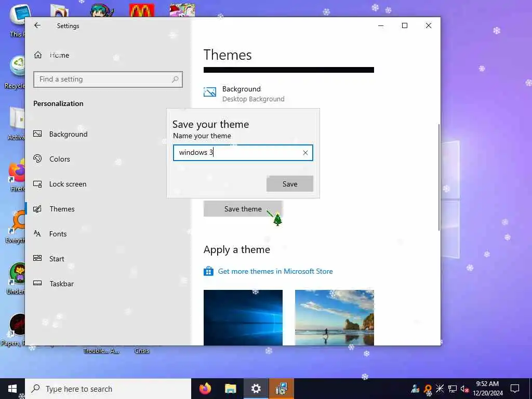Viewport: 532px width, 399px height.
Task: Click the Save theme button
Action: click(243, 209)
